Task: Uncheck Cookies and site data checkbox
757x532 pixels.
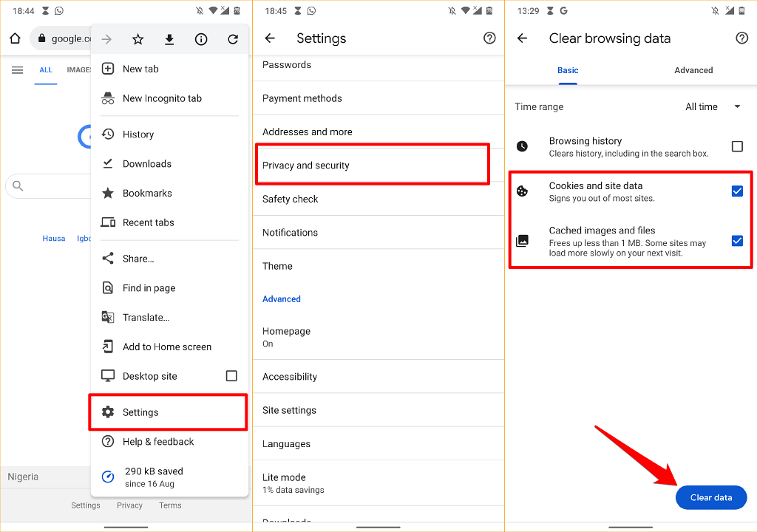Action: 737,191
